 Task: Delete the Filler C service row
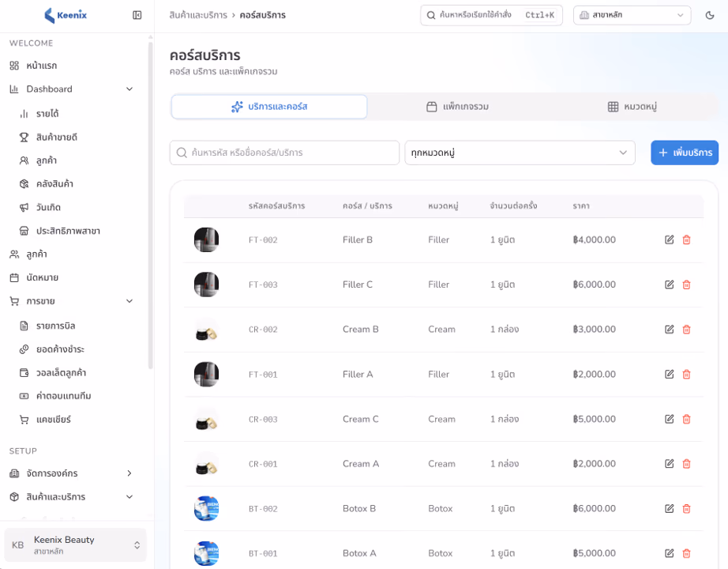click(x=686, y=284)
